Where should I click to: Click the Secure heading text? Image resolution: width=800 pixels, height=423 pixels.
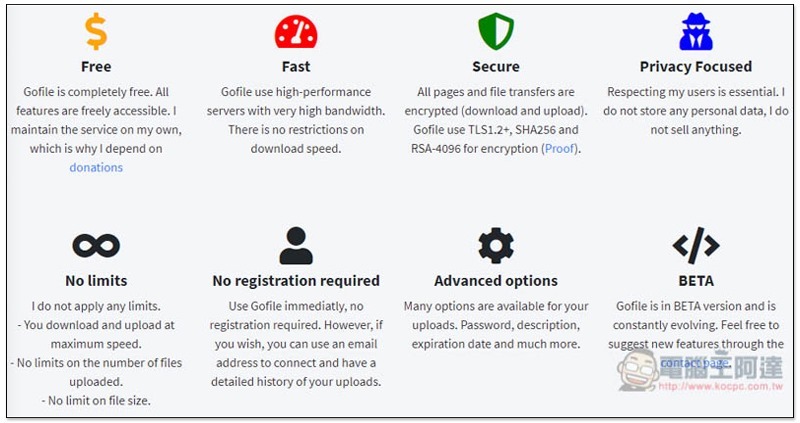496,67
